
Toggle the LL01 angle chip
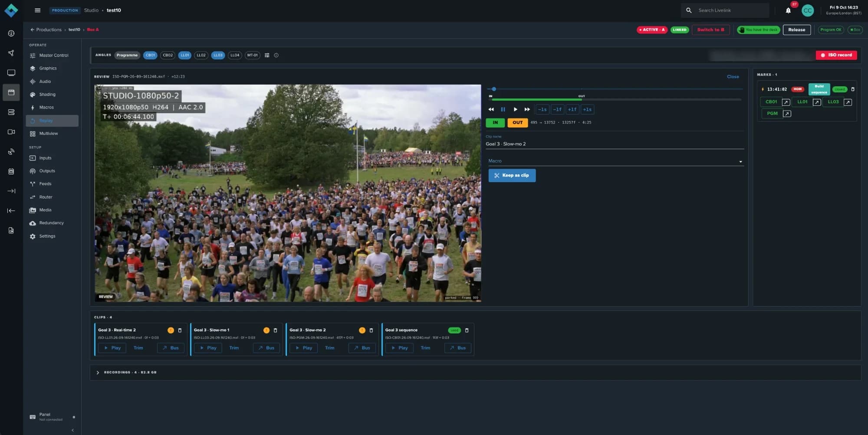click(185, 55)
